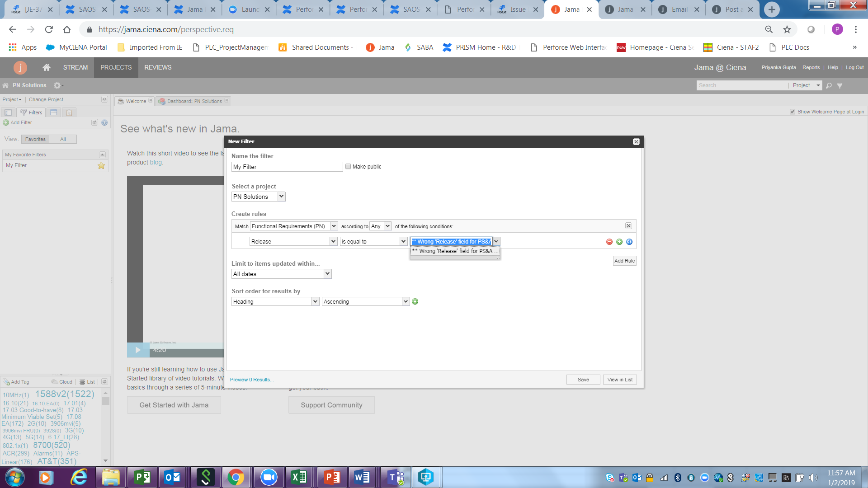868x488 pixels.
Task: Click the View in List button
Action: (620, 380)
